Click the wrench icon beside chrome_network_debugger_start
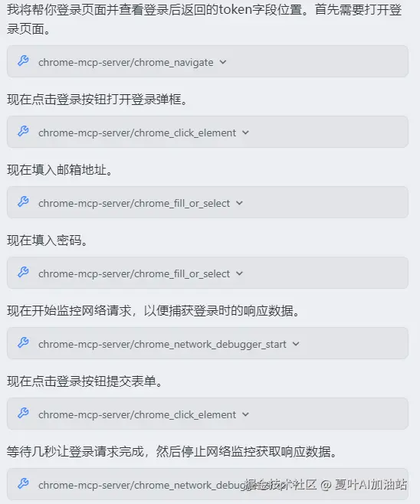 [23, 342]
